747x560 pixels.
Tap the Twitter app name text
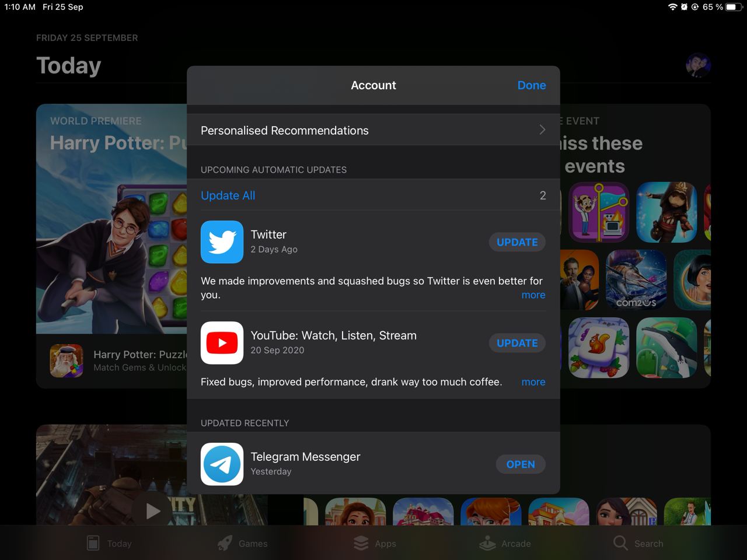(268, 235)
